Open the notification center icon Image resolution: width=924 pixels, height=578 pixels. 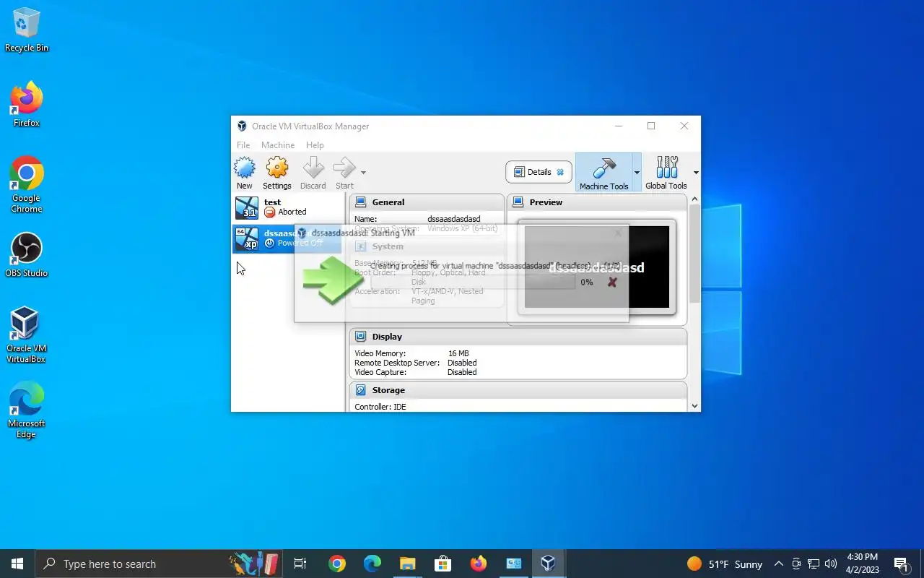point(901,564)
